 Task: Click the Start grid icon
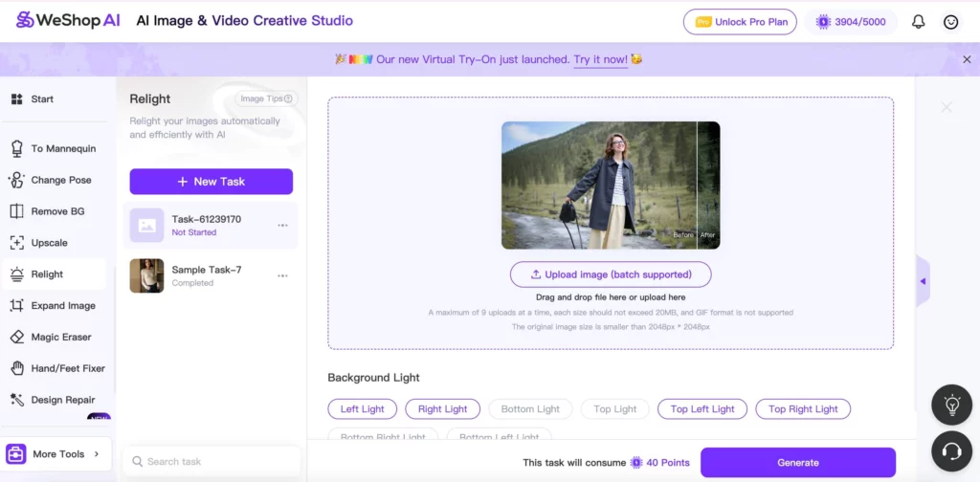(17, 99)
